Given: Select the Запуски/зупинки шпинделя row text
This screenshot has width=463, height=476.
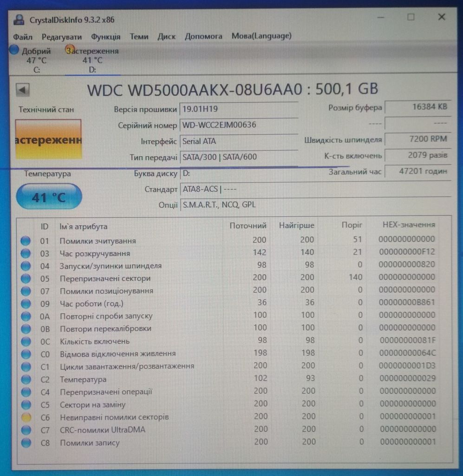Looking at the screenshot, I should point(111,266).
